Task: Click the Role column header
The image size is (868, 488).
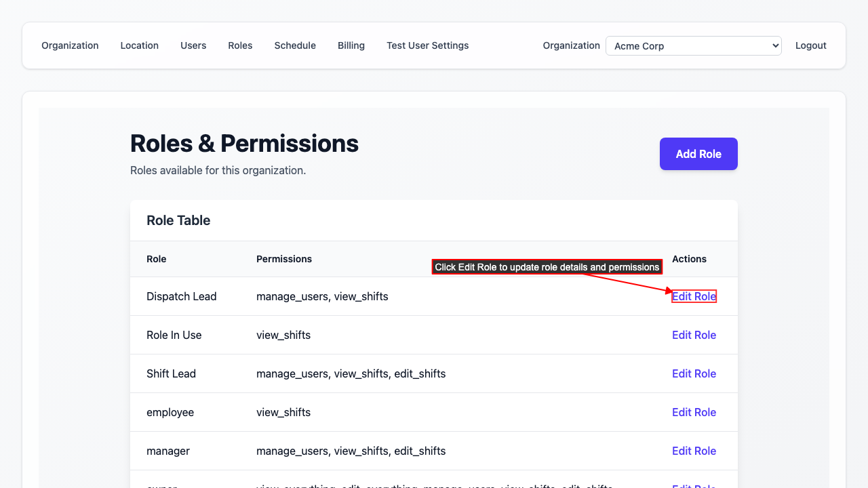Action: pos(156,259)
